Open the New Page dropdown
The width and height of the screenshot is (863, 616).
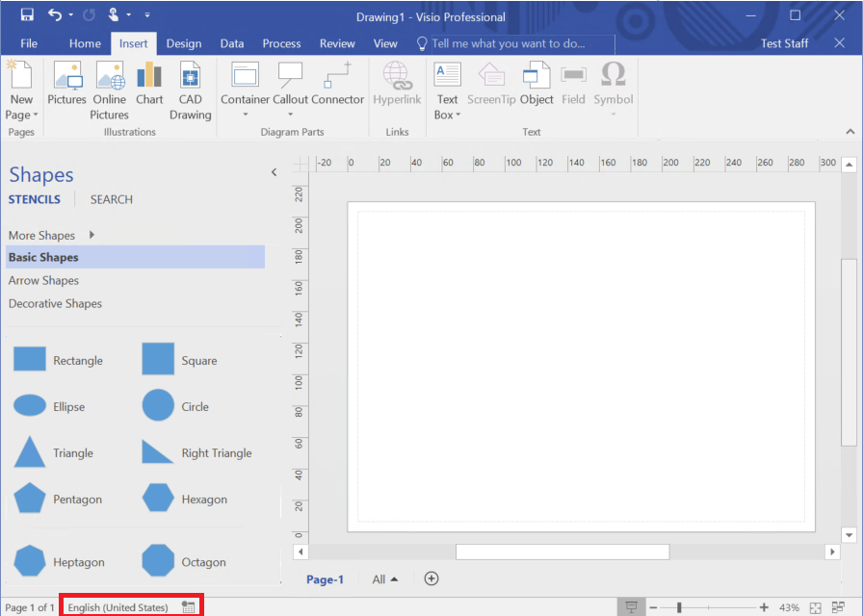tap(22, 115)
